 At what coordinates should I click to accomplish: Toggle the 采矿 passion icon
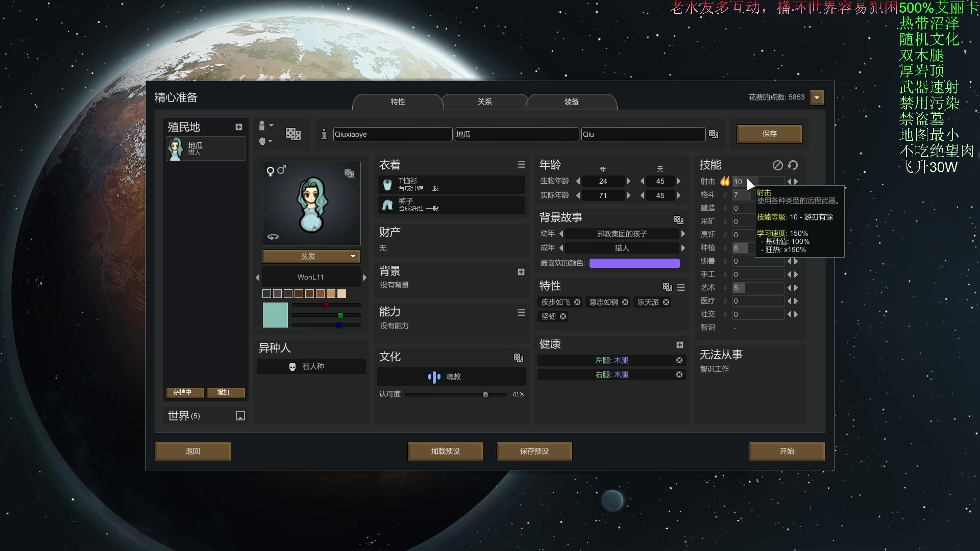(x=725, y=221)
